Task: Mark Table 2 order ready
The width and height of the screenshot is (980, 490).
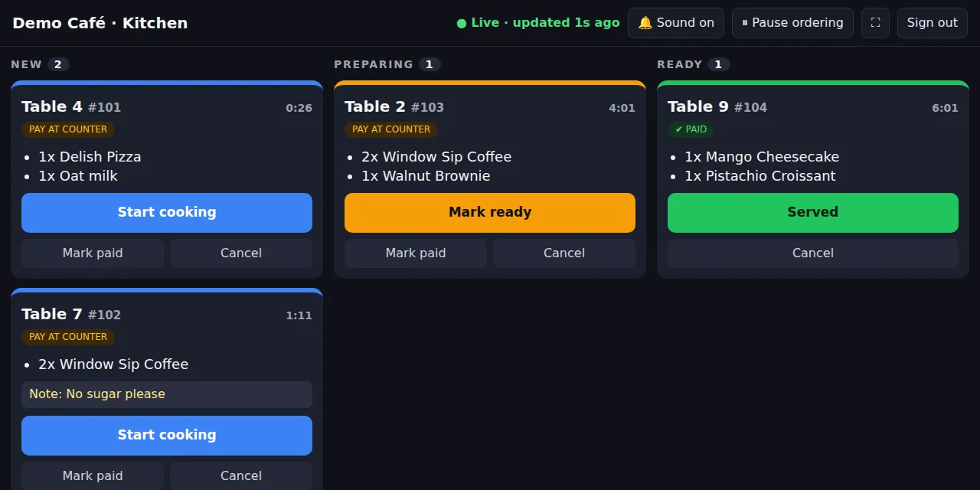Action: tap(490, 213)
